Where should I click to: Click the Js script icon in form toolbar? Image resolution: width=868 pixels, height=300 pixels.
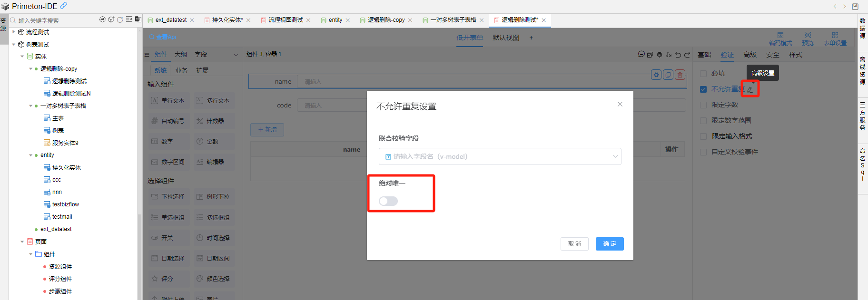point(668,55)
